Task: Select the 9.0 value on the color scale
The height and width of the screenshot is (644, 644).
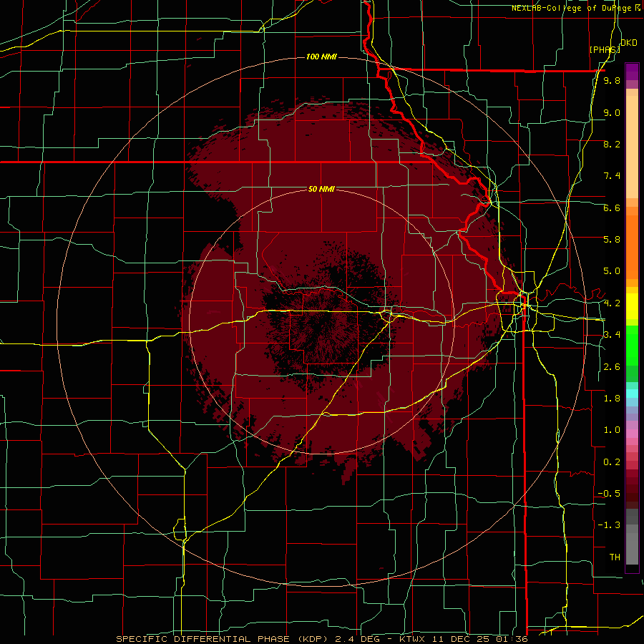Action: tap(612, 112)
